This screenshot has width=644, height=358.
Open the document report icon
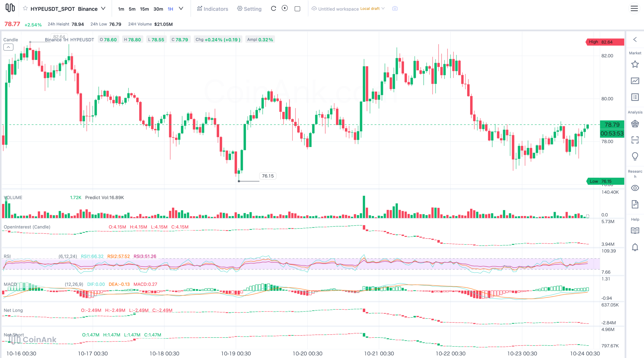click(635, 204)
